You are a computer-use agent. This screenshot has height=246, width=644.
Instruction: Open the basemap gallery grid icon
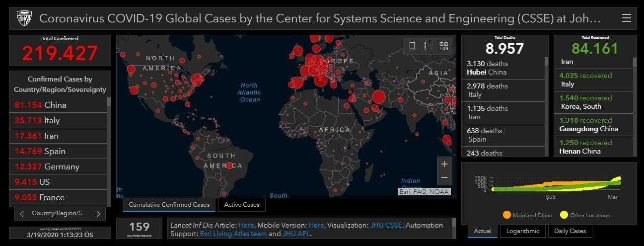point(444,46)
